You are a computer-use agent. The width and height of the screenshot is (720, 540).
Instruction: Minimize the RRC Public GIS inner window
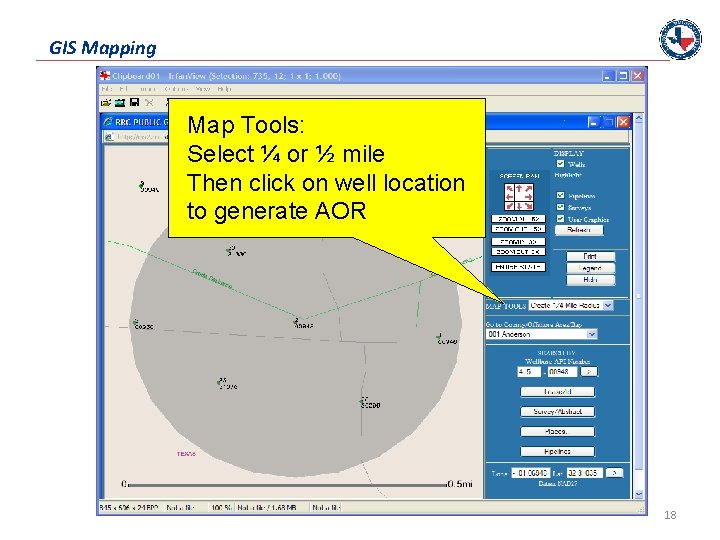click(x=594, y=122)
